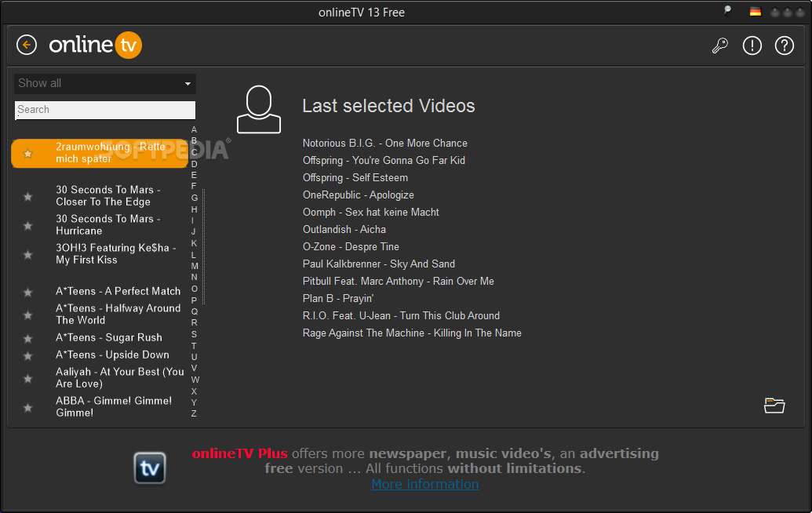Open the question mark help icon
The width and height of the screenshot is (812, 513).
coord(784,45)
